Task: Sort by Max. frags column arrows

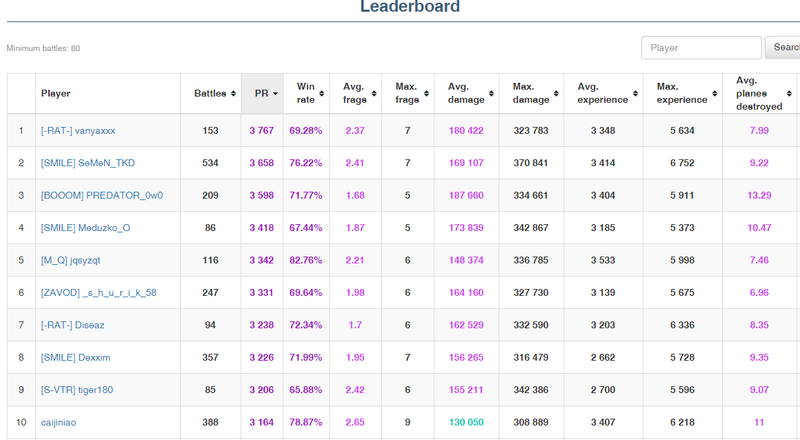Action: coord(427,93)
